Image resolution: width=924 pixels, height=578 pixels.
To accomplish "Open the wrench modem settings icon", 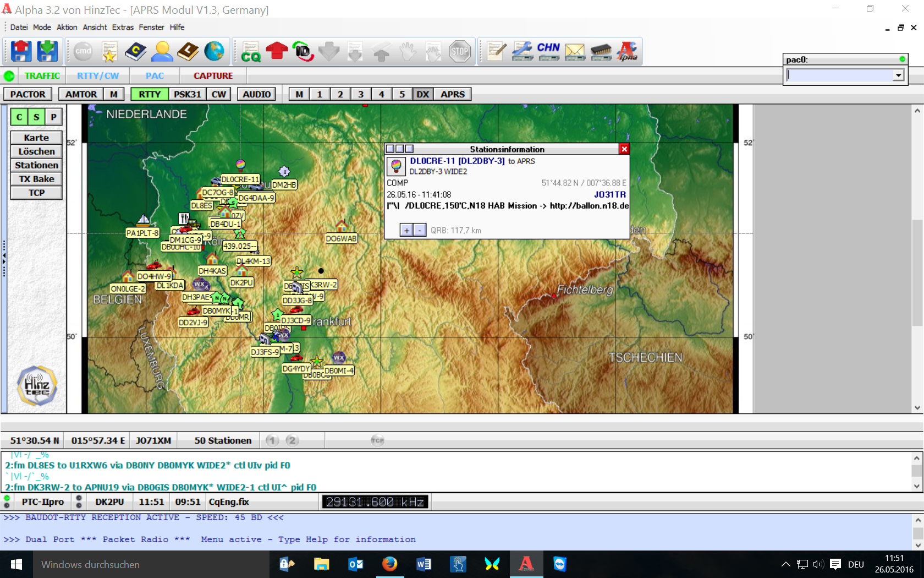I will (522, 51).
